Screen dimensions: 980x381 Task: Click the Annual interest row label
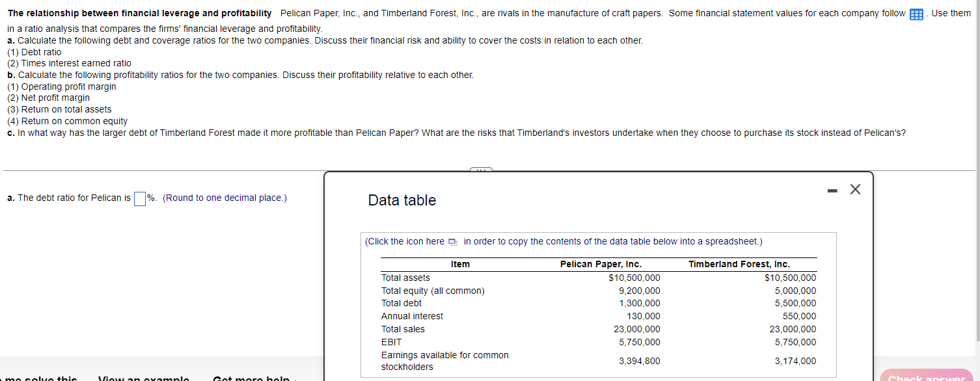click(x=412, y=316)
